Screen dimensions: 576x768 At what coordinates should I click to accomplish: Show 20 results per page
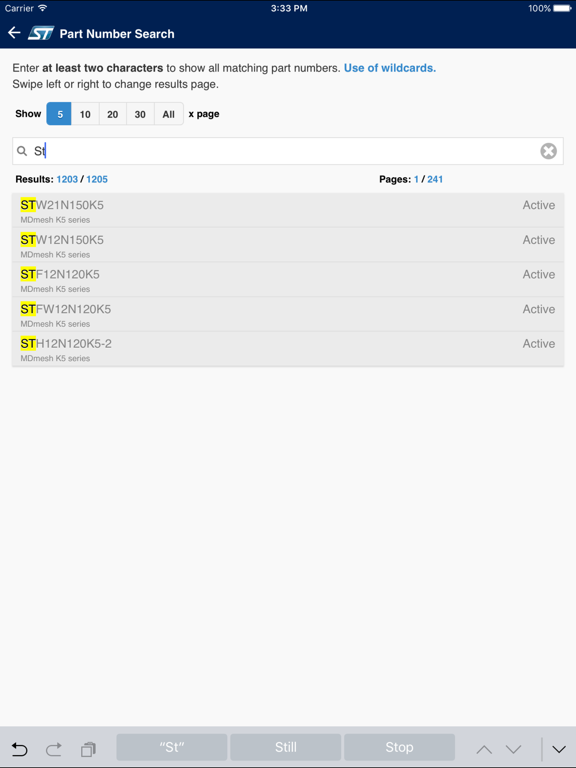pyautogui.click(x=113, y=114)
